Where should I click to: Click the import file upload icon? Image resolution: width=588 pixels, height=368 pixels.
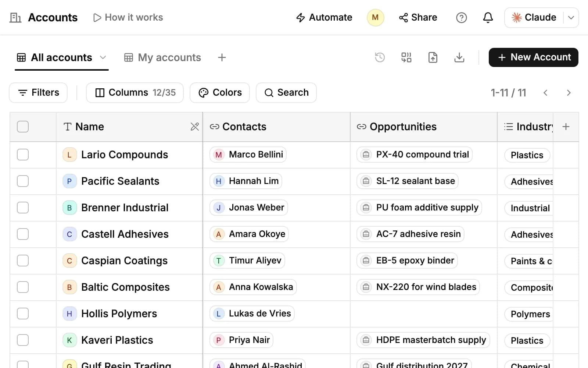click(433, 57)
